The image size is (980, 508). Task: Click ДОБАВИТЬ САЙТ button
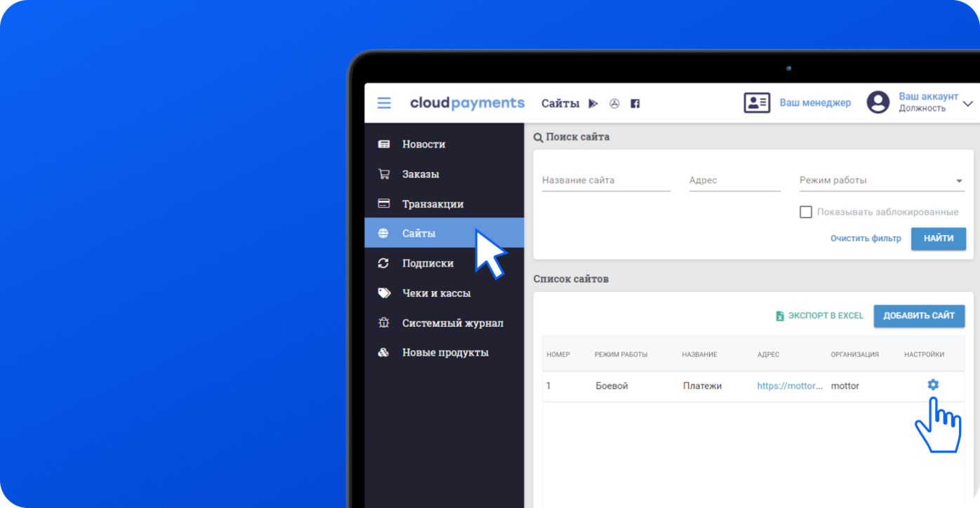(x=919, y=316)
